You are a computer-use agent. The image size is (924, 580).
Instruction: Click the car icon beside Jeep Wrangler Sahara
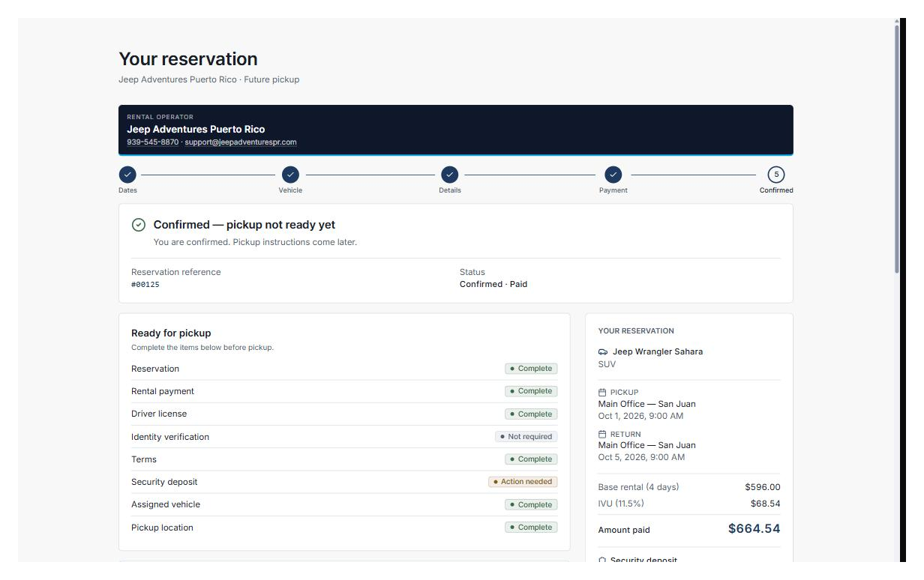(x=603, y=351)
